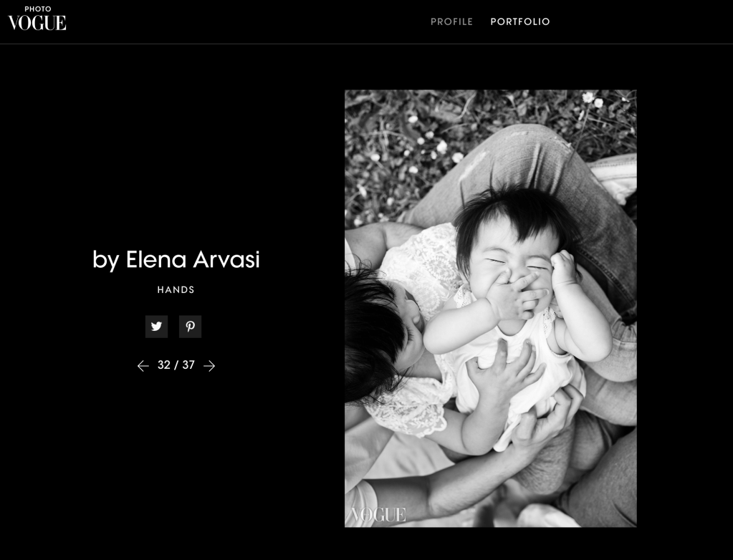Share this photo on Twitter
733x560 pixels.
point(157,327)
